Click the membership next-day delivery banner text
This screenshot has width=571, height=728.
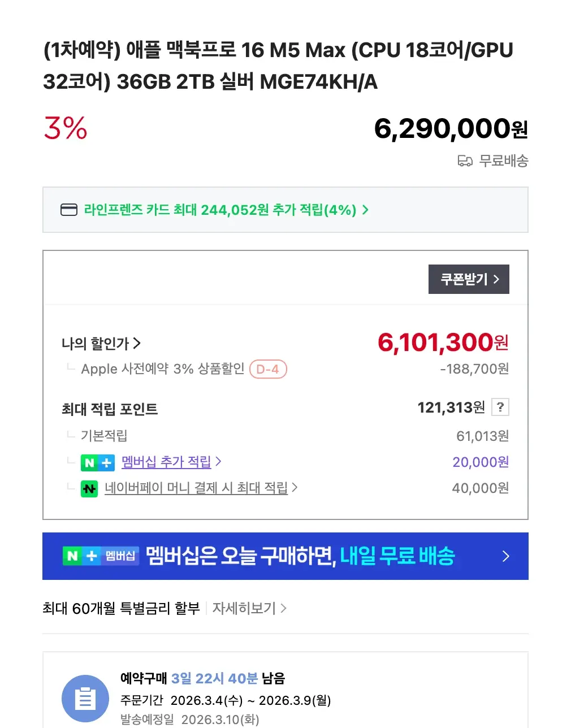(300, 556)
